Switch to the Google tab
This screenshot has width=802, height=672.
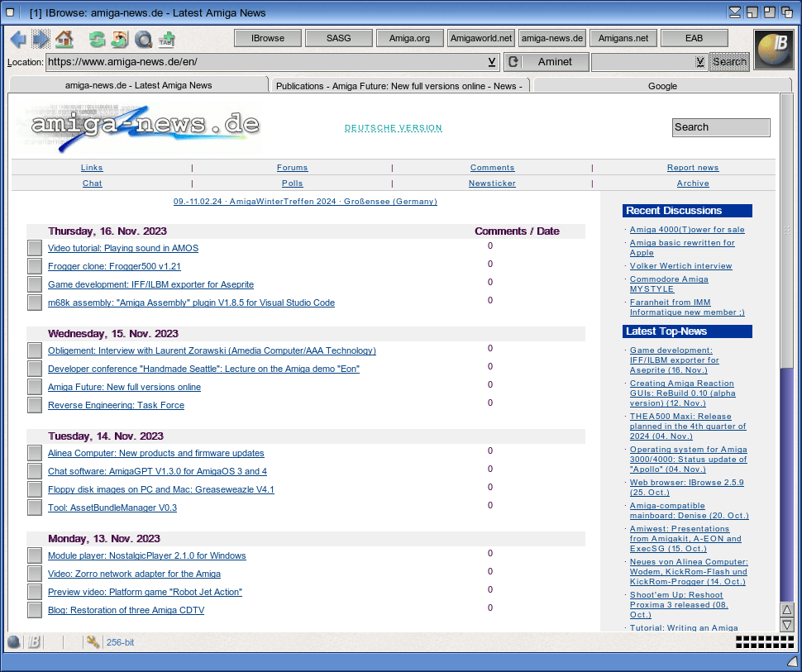[x=661, y=85]
